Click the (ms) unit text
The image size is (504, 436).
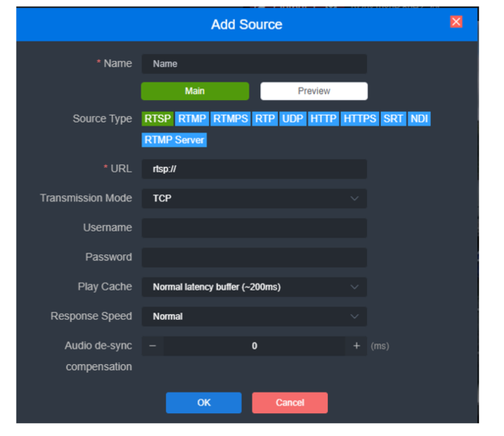coord(380,346)
